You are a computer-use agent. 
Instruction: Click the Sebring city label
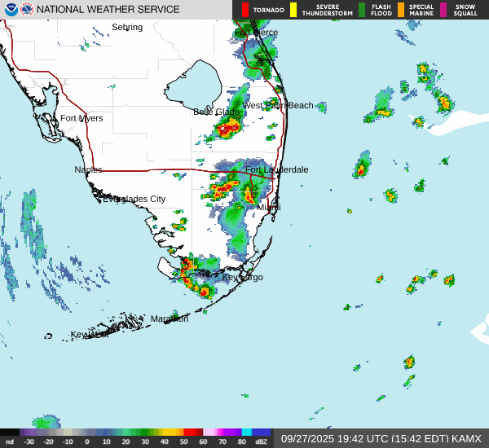tap(126, 27)
